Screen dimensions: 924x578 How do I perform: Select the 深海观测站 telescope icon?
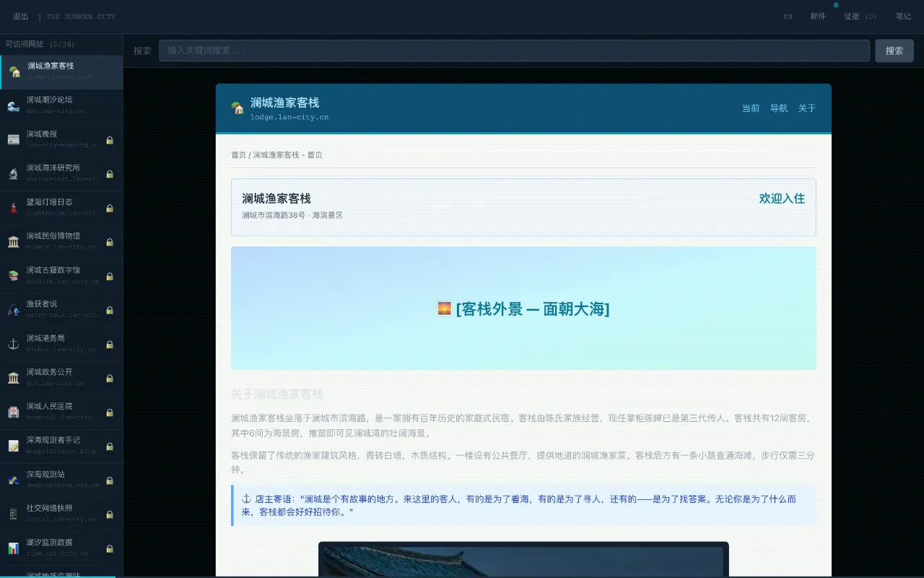13,480
